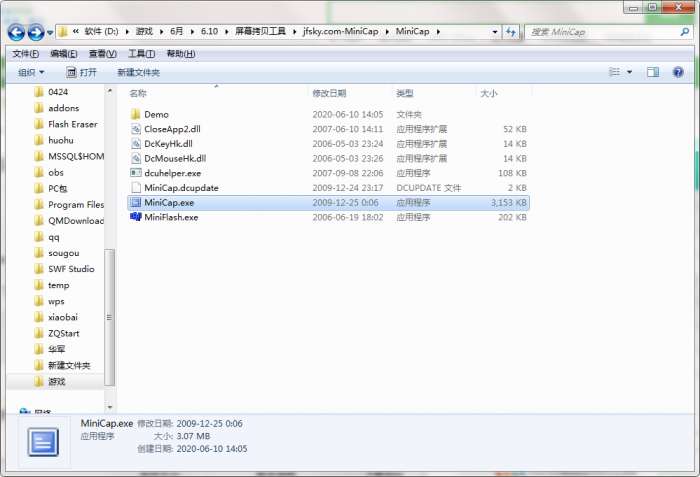Viewport: 700px width, 477px height.
Task: Select the dcuhelper.exe file icon
Action: click(x=136, y=173)
